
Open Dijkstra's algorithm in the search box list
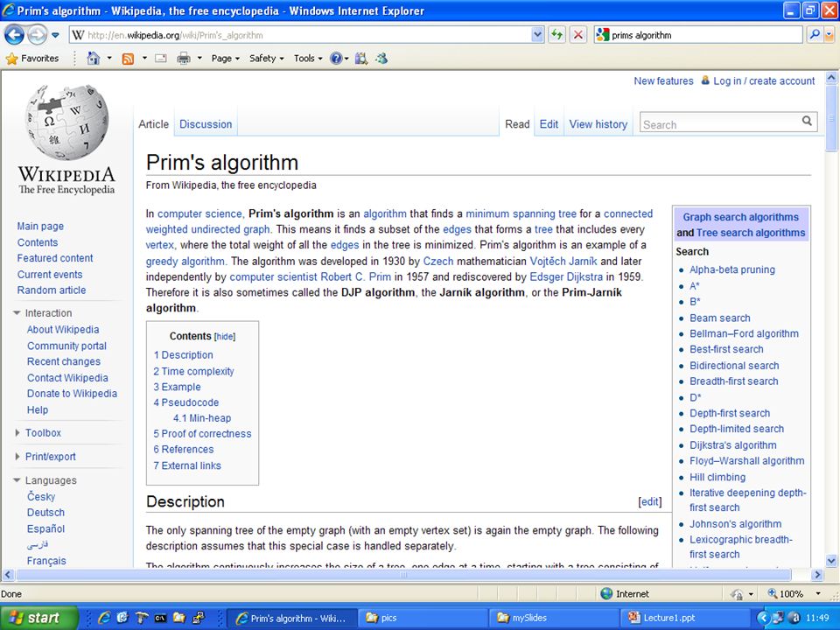(x=733, y=445)
